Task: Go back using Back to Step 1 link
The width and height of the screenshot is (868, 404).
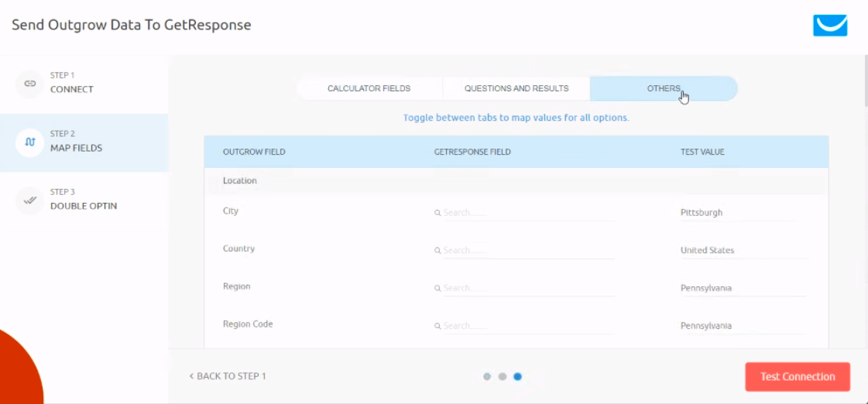Action: 228,376
